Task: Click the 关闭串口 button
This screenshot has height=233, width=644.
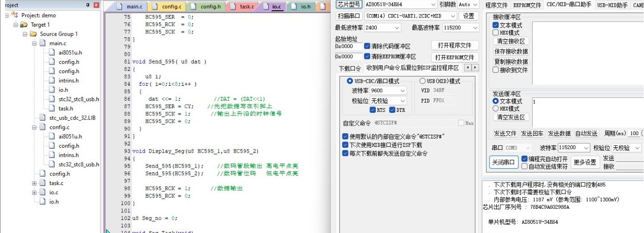Action: pos(504,162)
